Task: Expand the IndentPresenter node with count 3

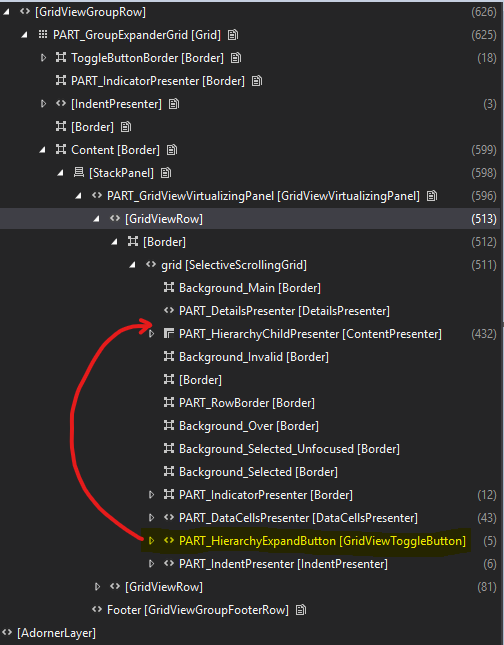Action: click(x=43, y=104)
